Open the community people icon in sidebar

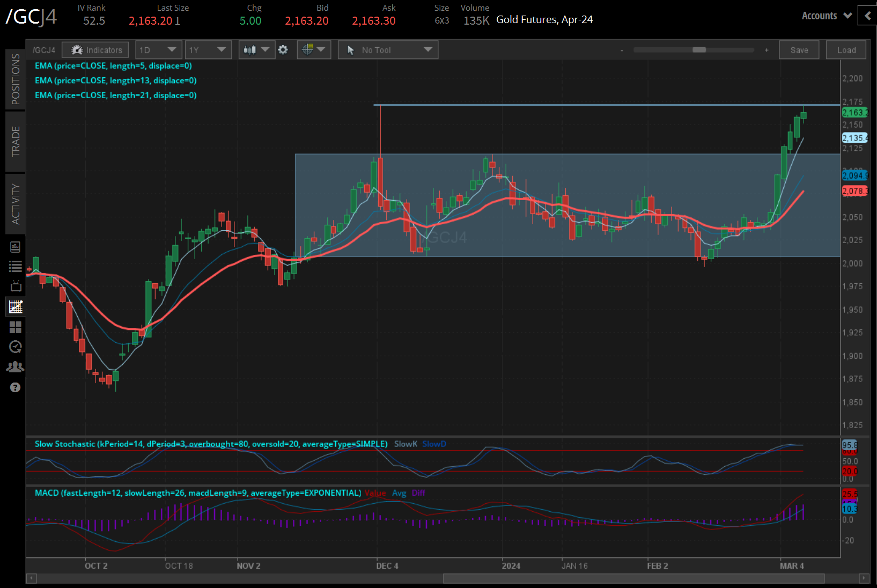point(16,366)
